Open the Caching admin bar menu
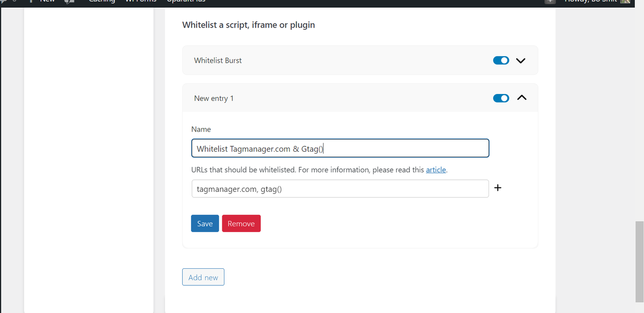This screenshot has width=644, height=313. pyautogui.click(x=102, y=2)
